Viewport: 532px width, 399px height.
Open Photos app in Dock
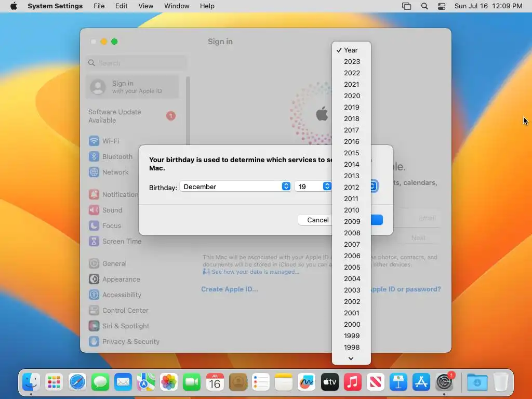[169, 382]
